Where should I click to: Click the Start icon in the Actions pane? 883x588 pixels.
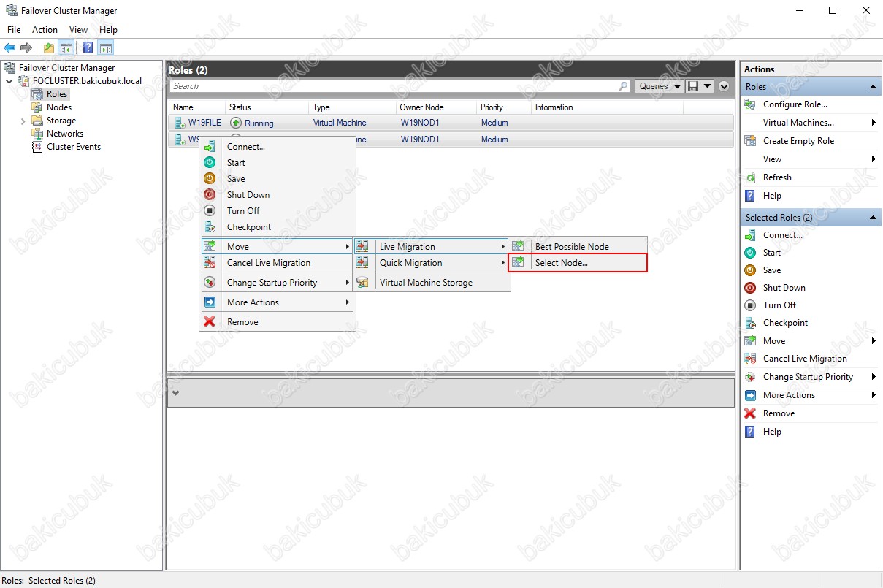click(750, 253)
